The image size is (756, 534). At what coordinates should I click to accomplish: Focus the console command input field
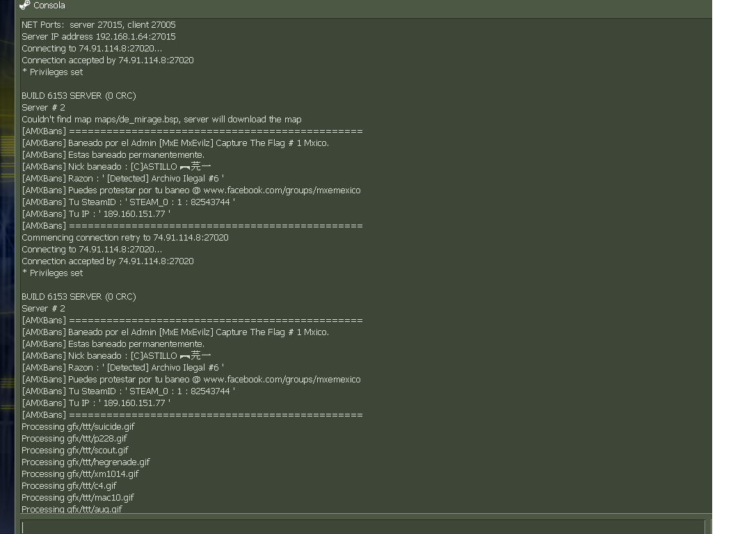[363, 527]
